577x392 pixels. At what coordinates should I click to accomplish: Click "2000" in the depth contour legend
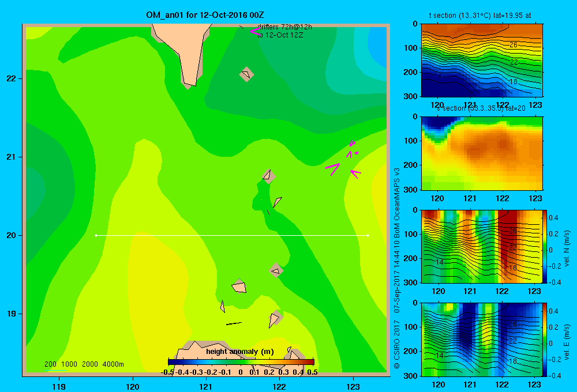[x=90, y=364]
